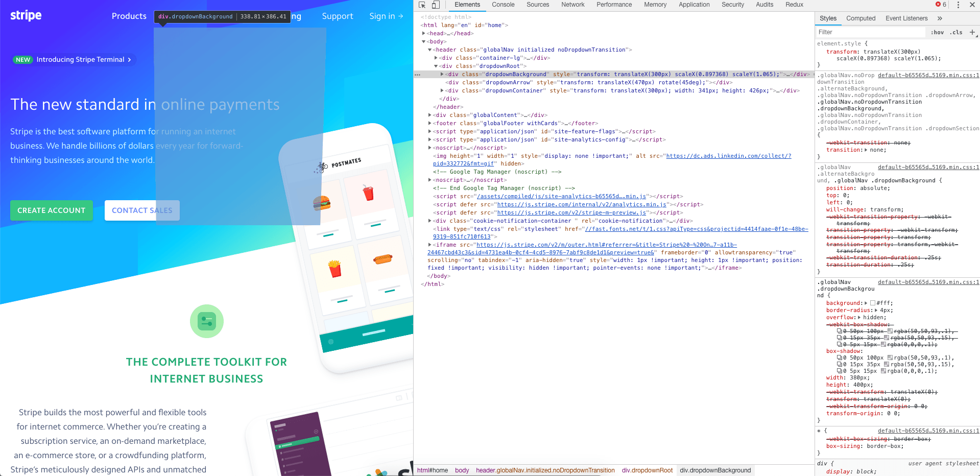Focus the Styles Filter input field
Image resolution: width=980 pixels, height=476 pixels.
point(871,32)
